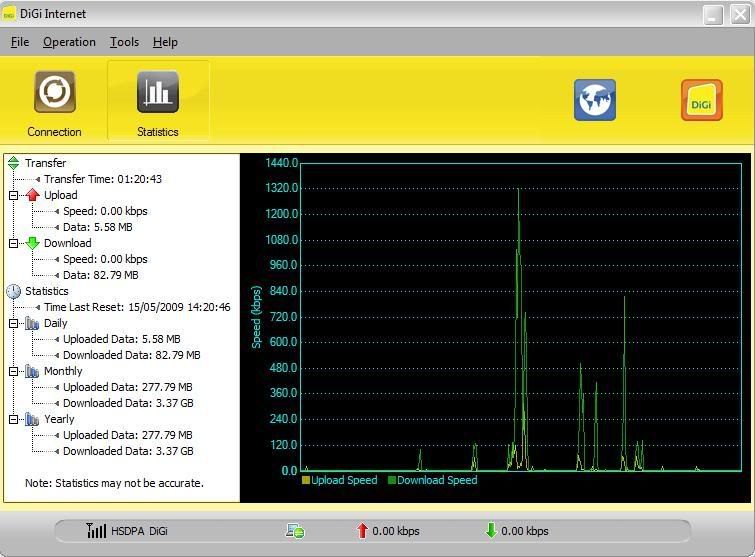Click the network connection status icon
Screen dimensions: 755x557
295,531
